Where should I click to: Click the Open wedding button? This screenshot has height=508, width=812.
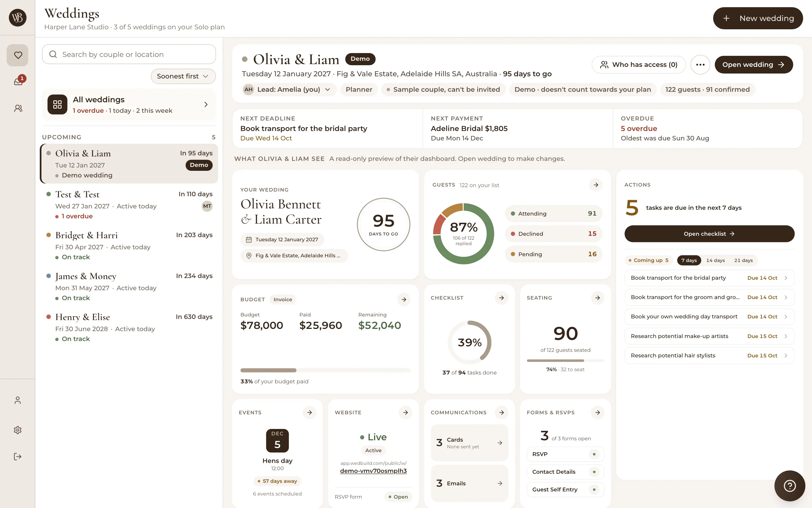tap(754, 64)
